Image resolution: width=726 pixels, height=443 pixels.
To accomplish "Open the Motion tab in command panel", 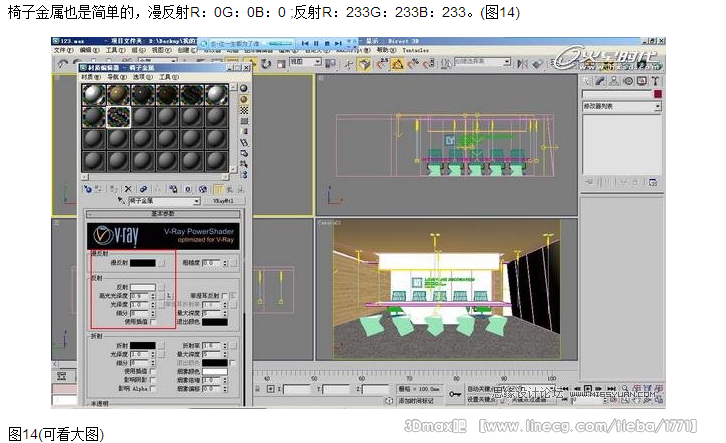I will point(628,81).
